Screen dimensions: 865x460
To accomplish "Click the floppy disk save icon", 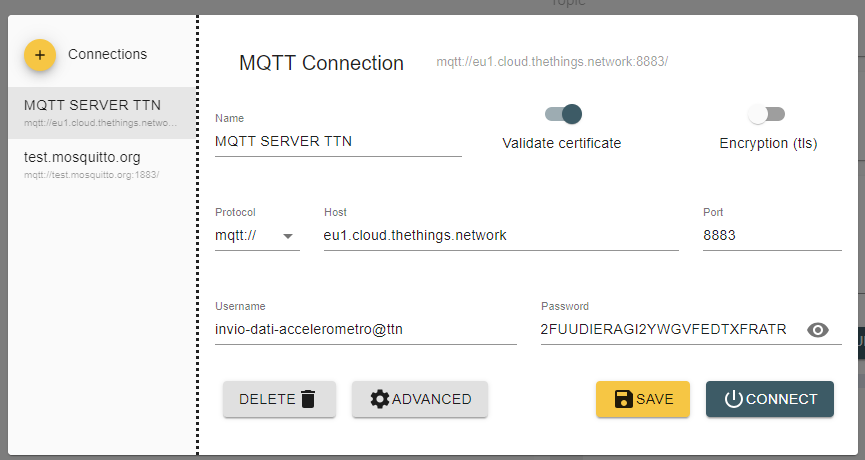I will [623, 399].
